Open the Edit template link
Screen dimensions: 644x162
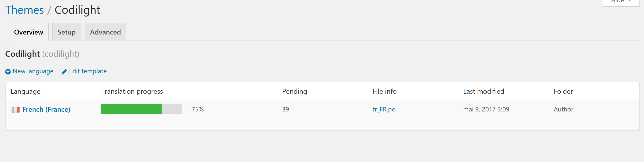pos(88,71)
